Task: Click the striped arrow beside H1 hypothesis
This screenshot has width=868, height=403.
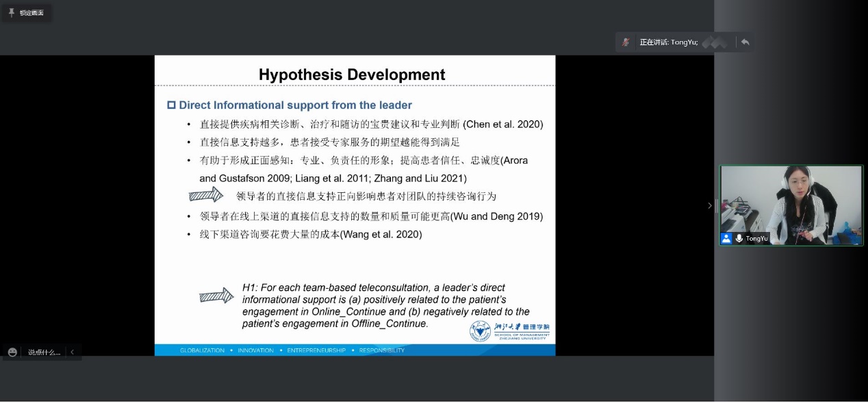Action: (x=216, y=296)
